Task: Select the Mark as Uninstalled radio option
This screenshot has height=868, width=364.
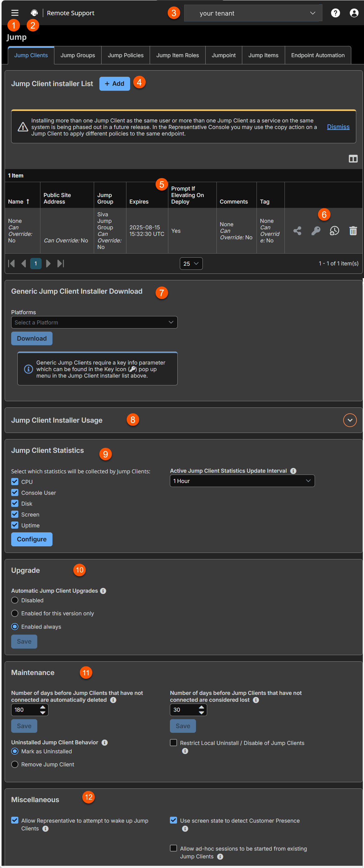Action: (15, 751)
